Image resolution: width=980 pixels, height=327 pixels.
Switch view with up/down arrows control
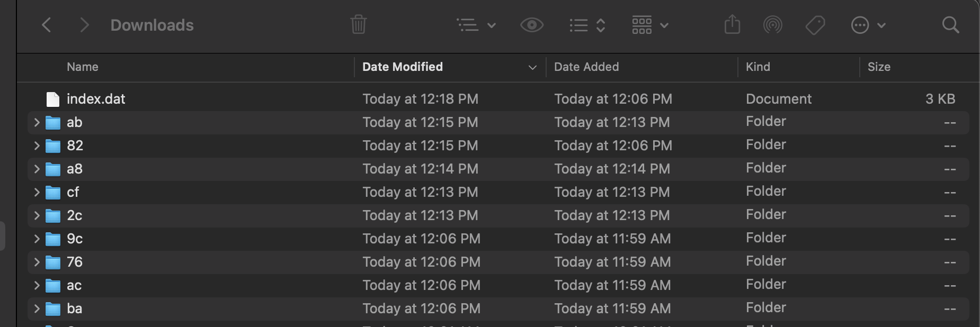[587, 25]
